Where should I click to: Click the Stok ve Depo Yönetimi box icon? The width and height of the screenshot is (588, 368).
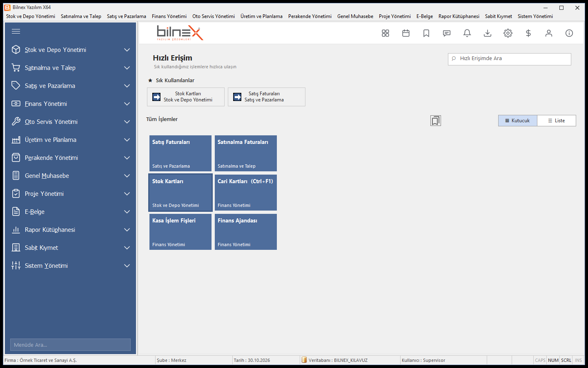[16, 49]
